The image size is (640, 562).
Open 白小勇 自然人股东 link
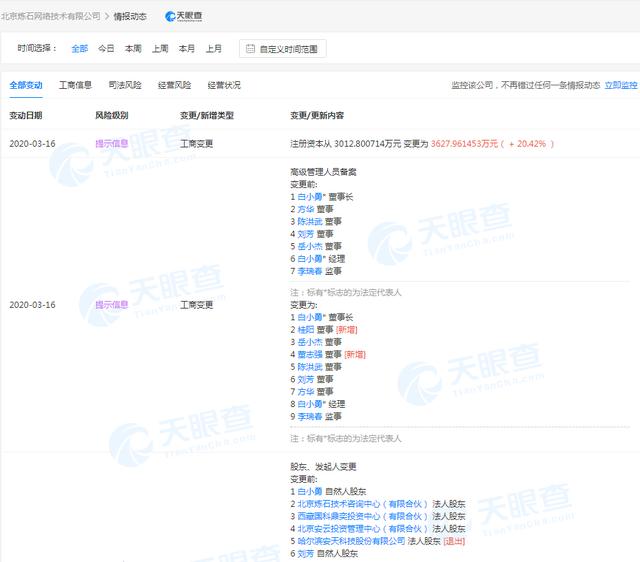(310, 491)
